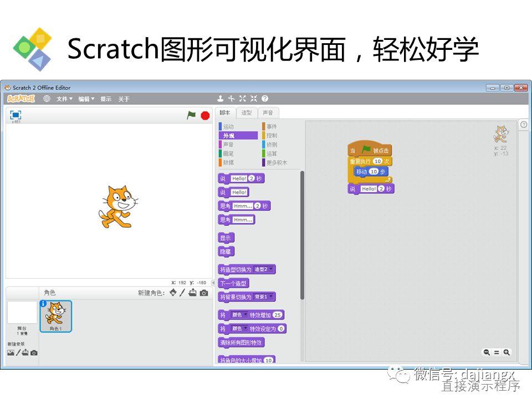Open costume dropdown 造型2 in switch block

pos(263,269)
